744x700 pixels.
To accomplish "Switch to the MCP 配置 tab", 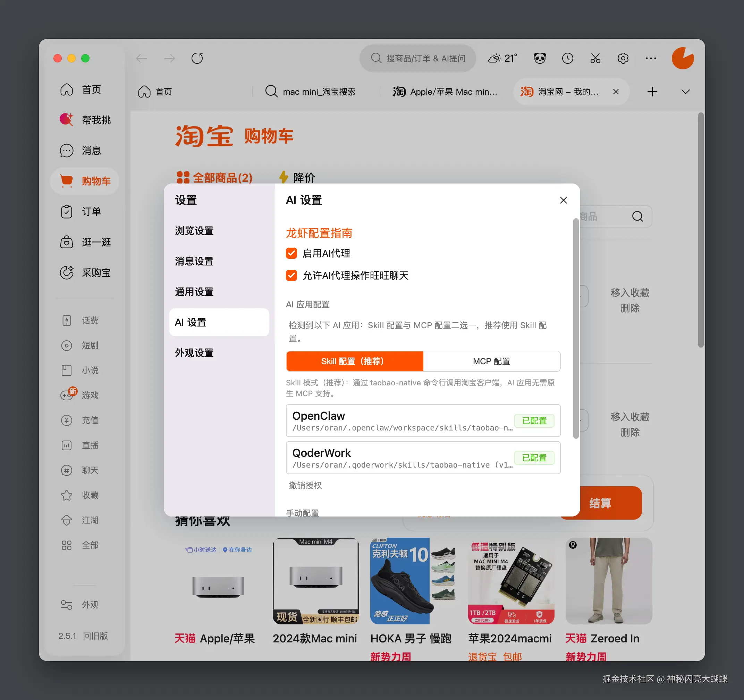I will [x=491, y=361].
